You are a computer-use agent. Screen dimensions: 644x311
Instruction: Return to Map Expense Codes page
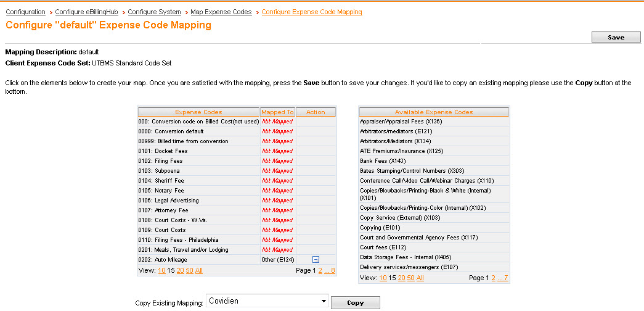click(221, 12)
